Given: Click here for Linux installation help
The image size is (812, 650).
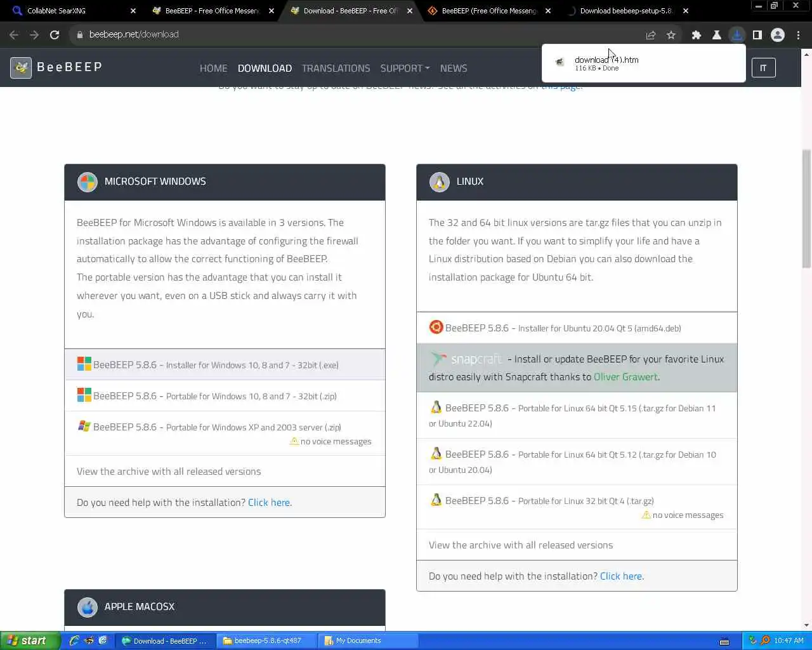Looking at the screenshot, I should [621, 576].
